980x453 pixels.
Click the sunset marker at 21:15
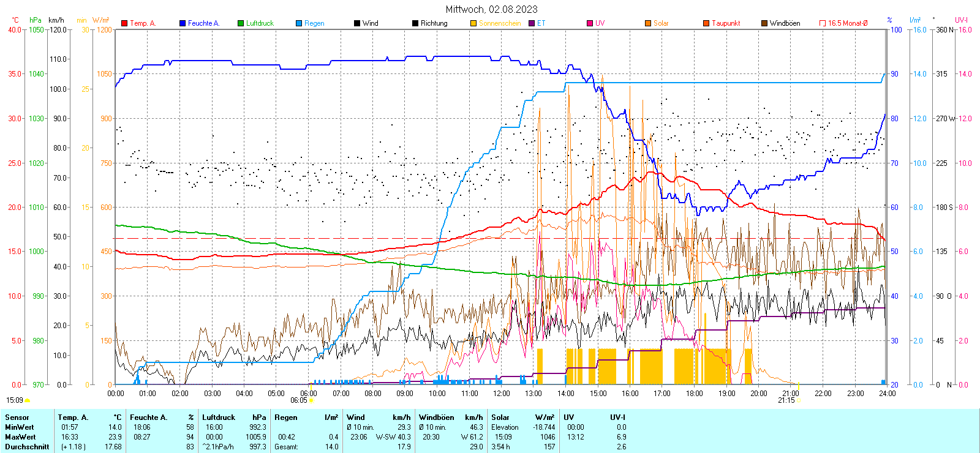pyautogui.click(x=799, y=400)
